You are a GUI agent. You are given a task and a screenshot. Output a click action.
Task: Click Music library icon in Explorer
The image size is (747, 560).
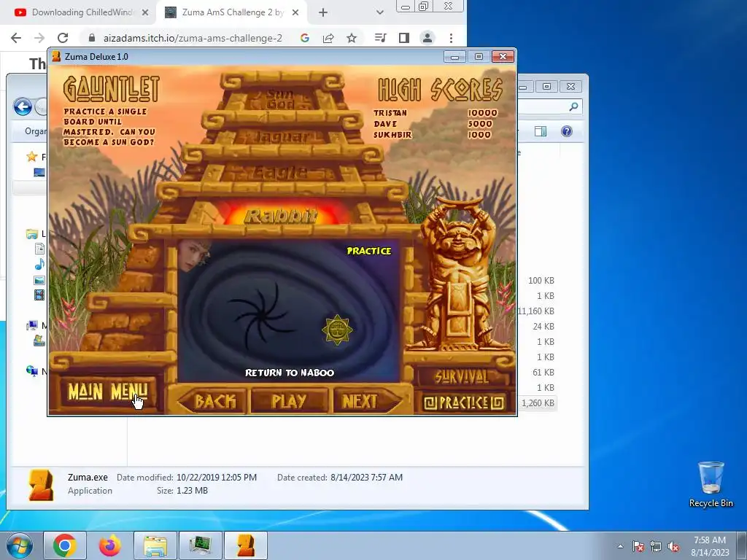pos(39,264)
